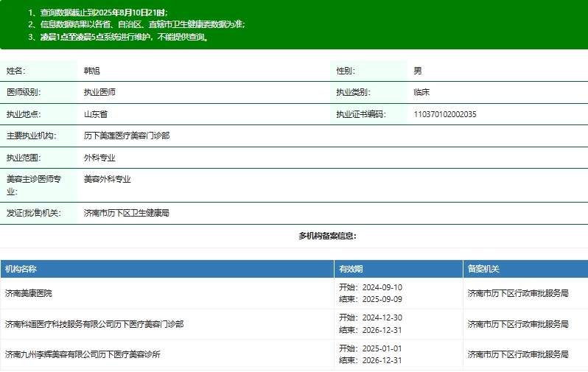
Task: Select the value 美容外科专业
Action: pos(108,179)
